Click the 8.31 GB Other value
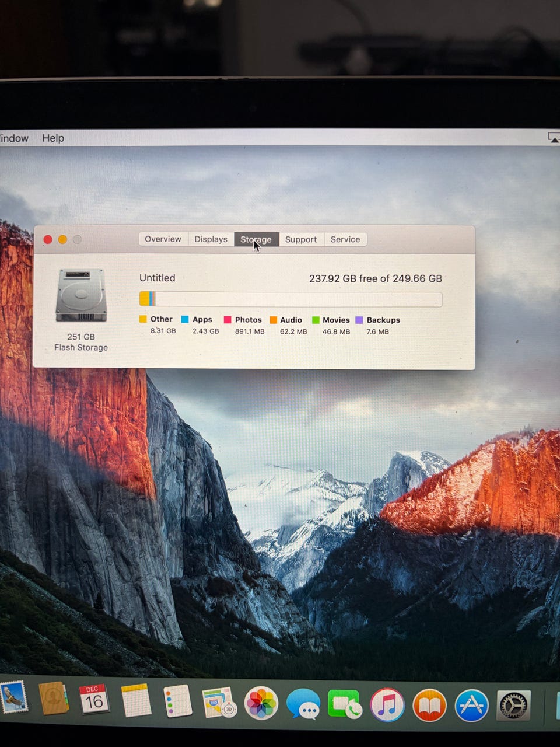Viewport: 560px width, 747px height. click(x=163, y=331)
